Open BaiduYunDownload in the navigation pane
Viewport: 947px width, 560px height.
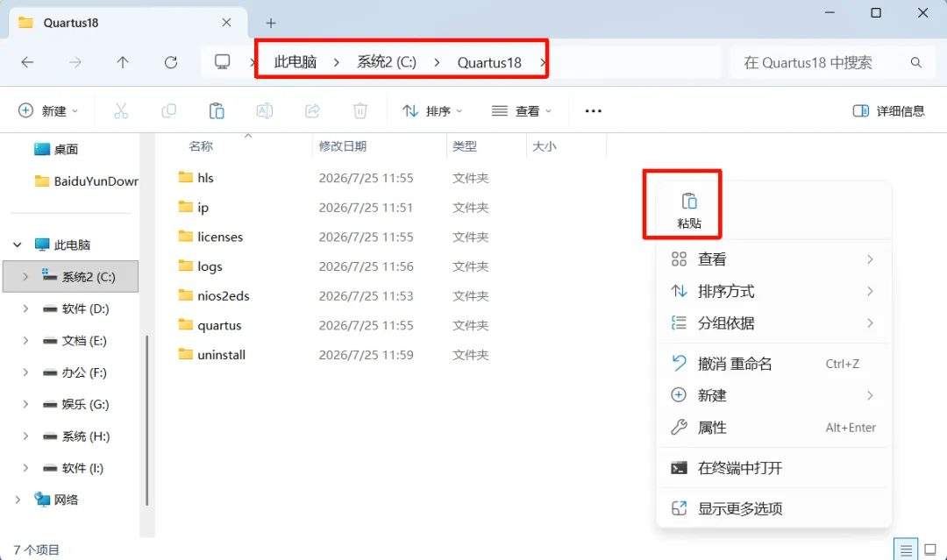click(x=86, y=181)
